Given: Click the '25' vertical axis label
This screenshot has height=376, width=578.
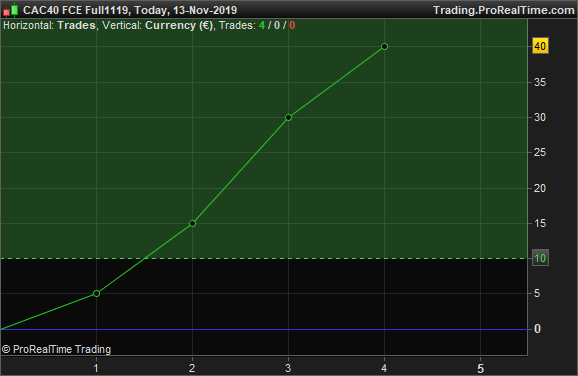Looking at the screenshot, I should pos(540,152).
